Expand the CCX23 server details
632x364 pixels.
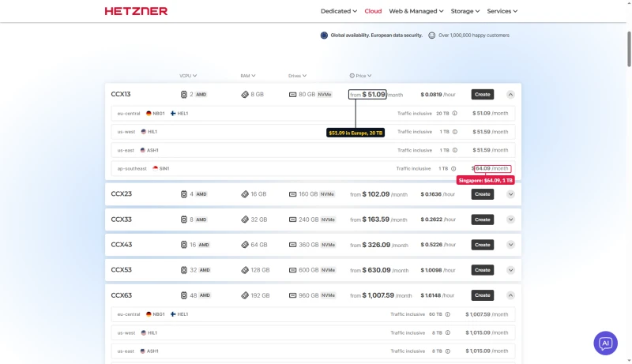click(510, 194)
